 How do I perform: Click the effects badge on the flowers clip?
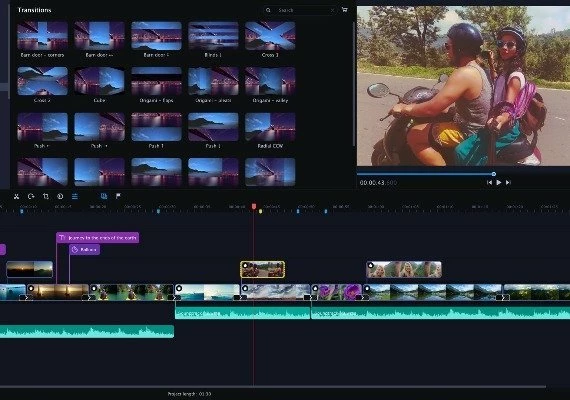(x=316, y=288)
